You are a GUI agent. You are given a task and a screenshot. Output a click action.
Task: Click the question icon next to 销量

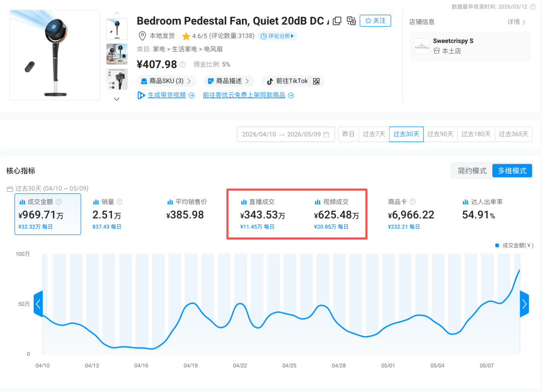coord(119,202)
